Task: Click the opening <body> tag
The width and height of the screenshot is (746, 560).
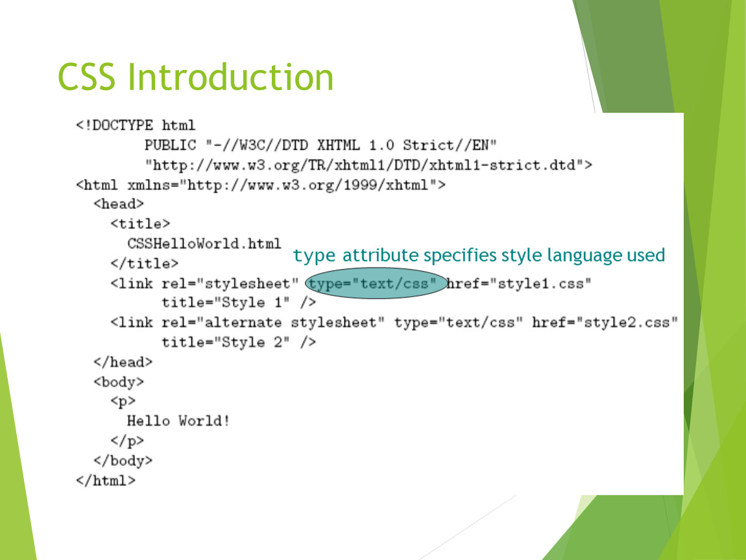Action: tap(119, 382)
